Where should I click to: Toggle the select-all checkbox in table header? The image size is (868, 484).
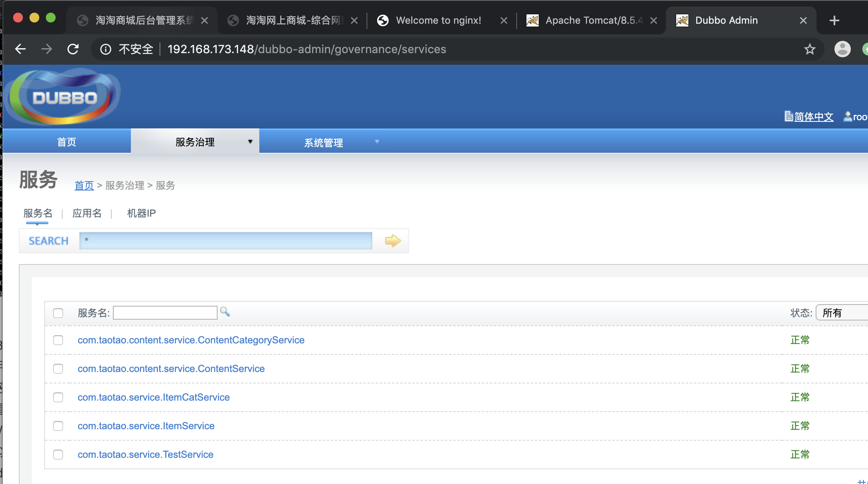tap(58, 313)
